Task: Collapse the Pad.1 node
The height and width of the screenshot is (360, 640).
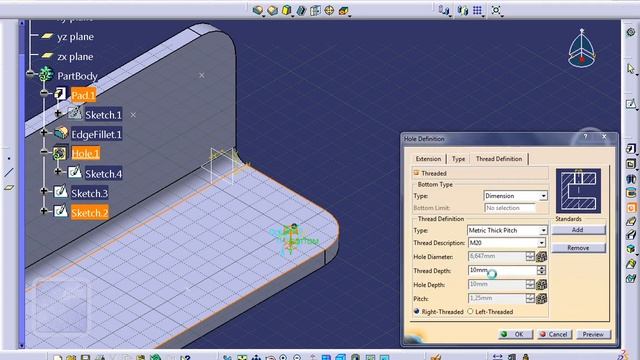Action: pyautogui.click(x=44, y=93)
